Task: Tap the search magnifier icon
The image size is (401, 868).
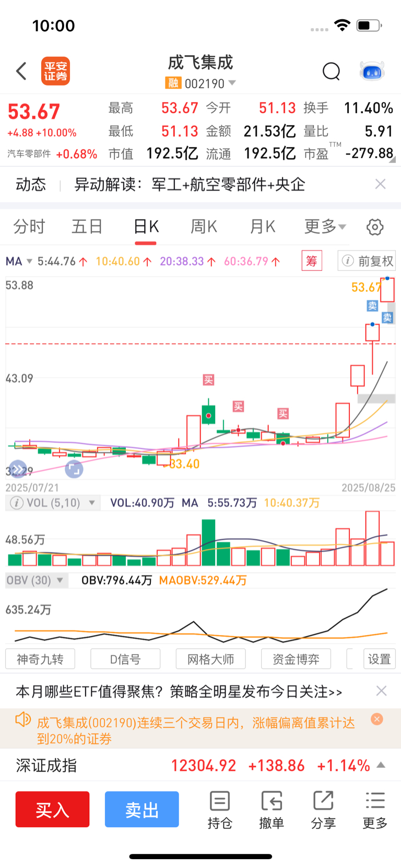Action: [331, 71]
